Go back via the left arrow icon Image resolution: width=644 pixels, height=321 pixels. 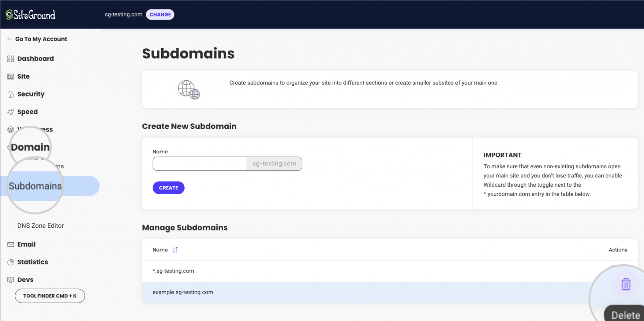point(9,39)
